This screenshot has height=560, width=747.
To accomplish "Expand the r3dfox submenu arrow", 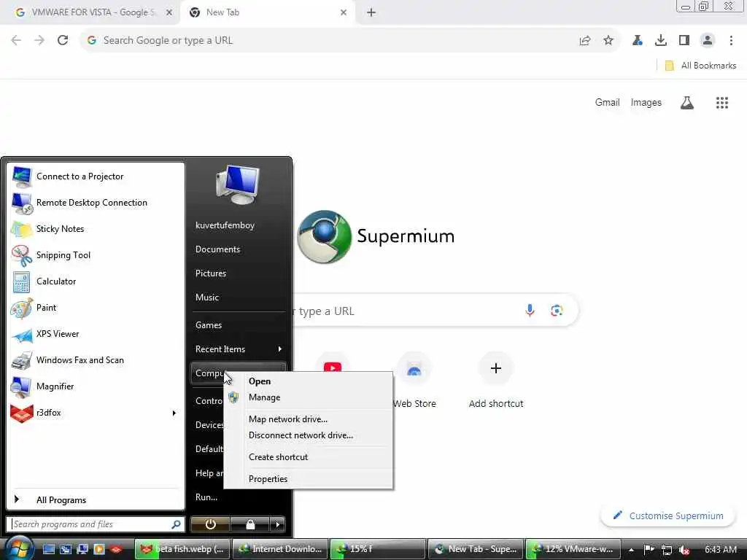I will tap(174, 413).
